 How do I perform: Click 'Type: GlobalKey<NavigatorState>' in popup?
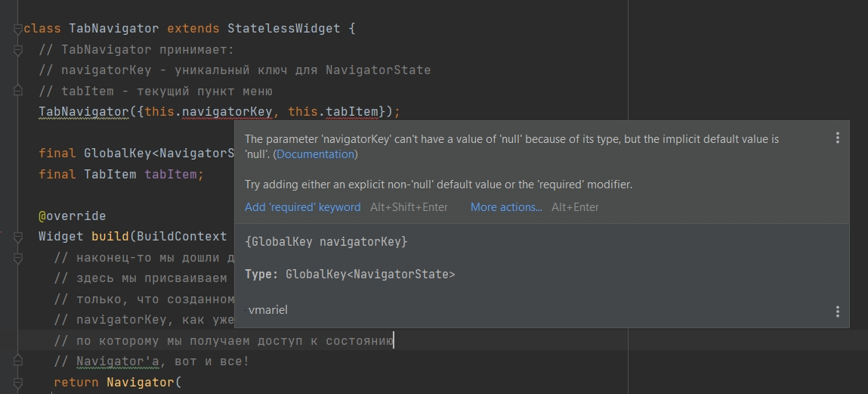coord(350,275)
